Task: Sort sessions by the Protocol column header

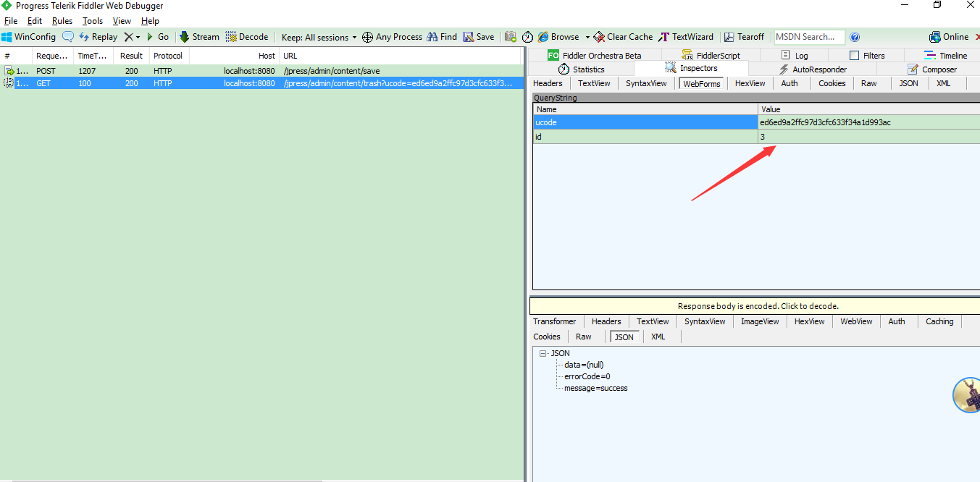Action: point(169,56)
